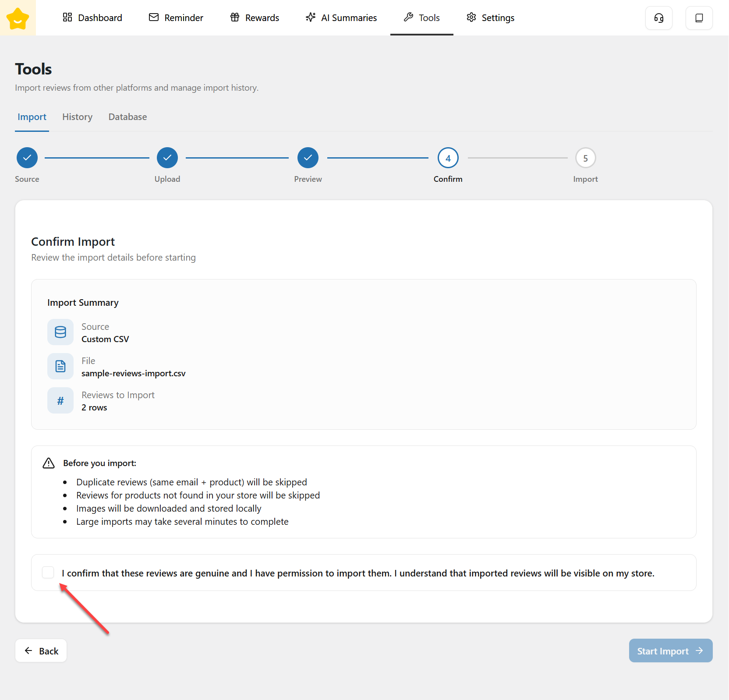Check the genuine reviews confirmation checkbox

(48, 572)
